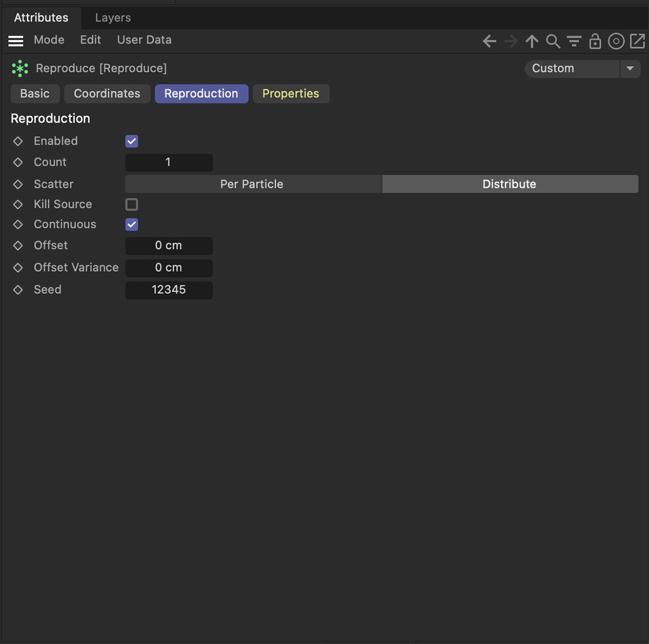This screenshot has width=649, height=644.
Task: Open the Custom layout dropdown
Action: pyautogui.click(x=571, y=69)
